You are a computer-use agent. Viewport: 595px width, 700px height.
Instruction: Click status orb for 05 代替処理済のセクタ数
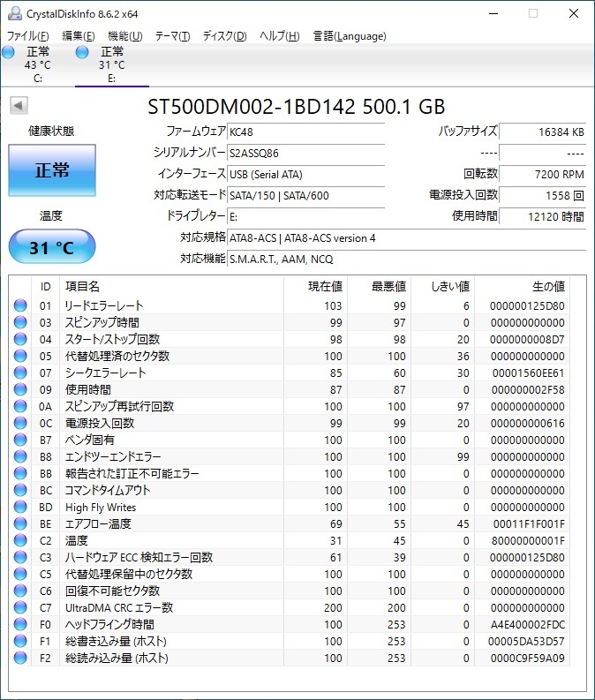[20, 356]
